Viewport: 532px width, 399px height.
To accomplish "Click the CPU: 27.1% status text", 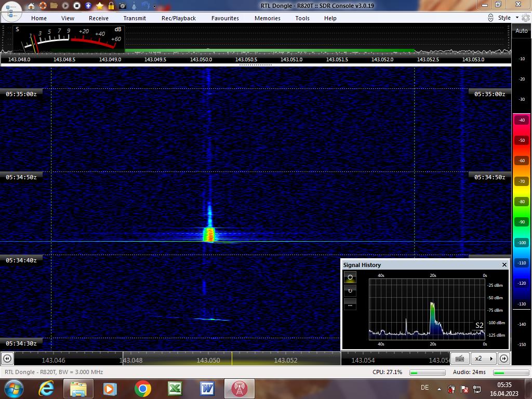I will 387,372.
